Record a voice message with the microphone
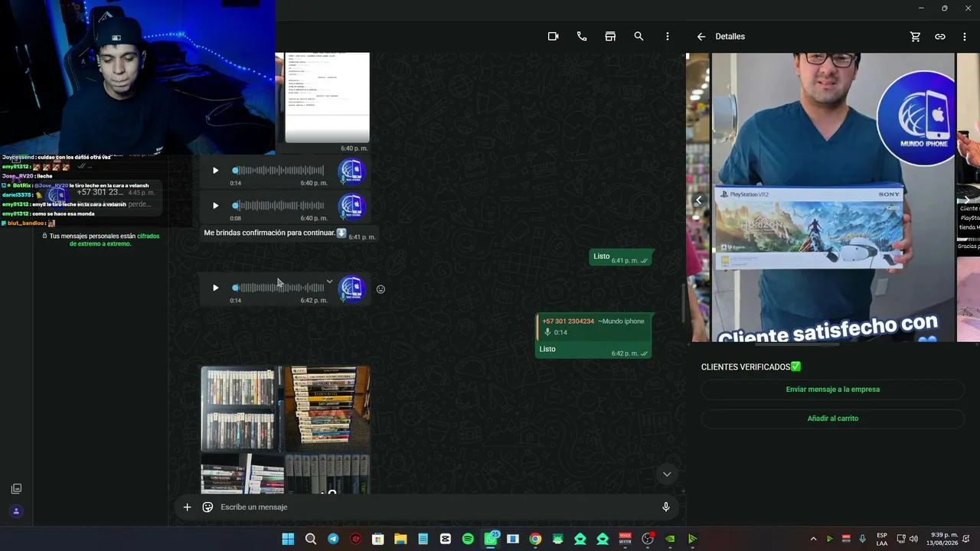This screenshot has width=980, height=551. tap(666, 507)
